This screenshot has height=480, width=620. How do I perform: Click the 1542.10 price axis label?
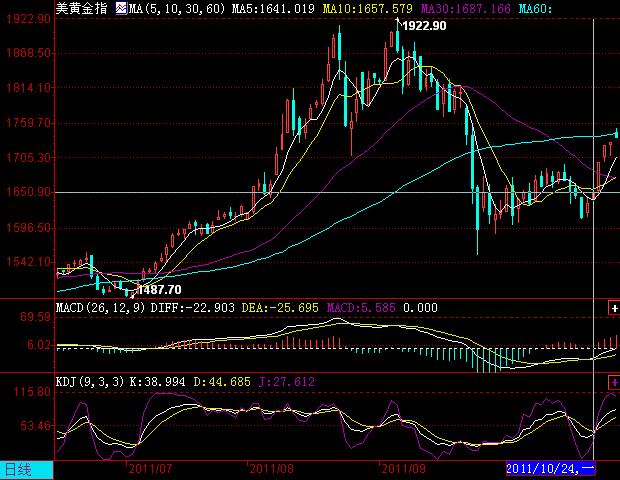[x=28, y=262]
